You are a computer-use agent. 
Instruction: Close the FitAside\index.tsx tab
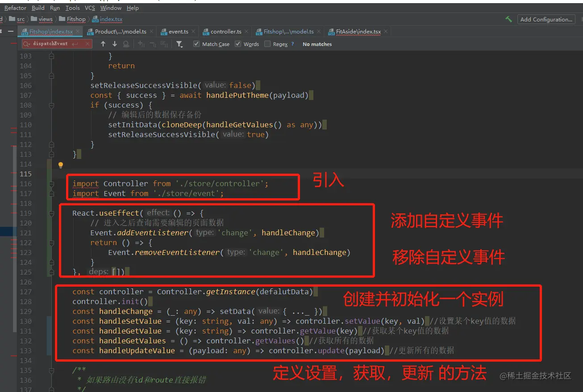[386, 32]
